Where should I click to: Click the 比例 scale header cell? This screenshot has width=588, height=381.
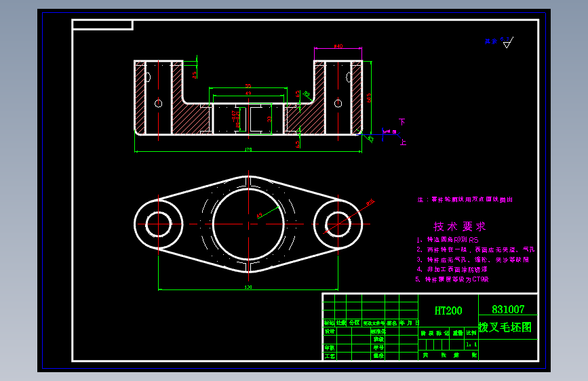[471, 333]
